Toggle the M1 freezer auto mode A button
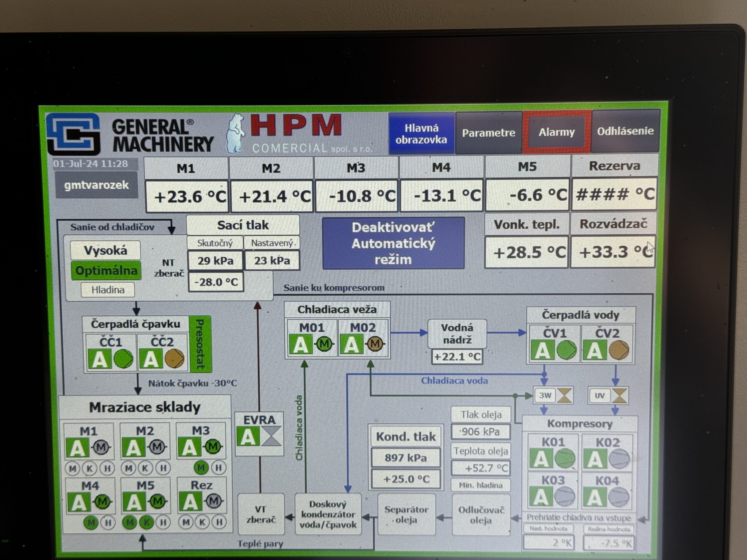Image resolution: width=747 pixels, height=560 pixels. [77, 448]
